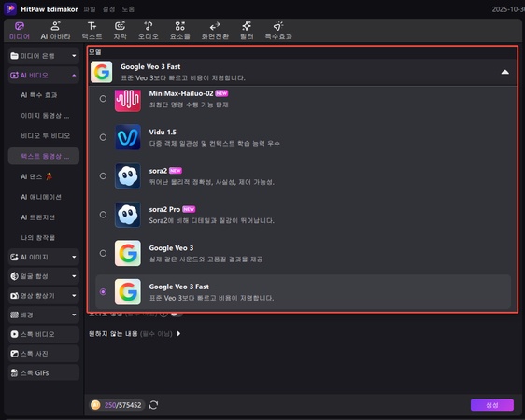Open the 필터 filters tool
525x420 pixels.
[x=247, y=31]
